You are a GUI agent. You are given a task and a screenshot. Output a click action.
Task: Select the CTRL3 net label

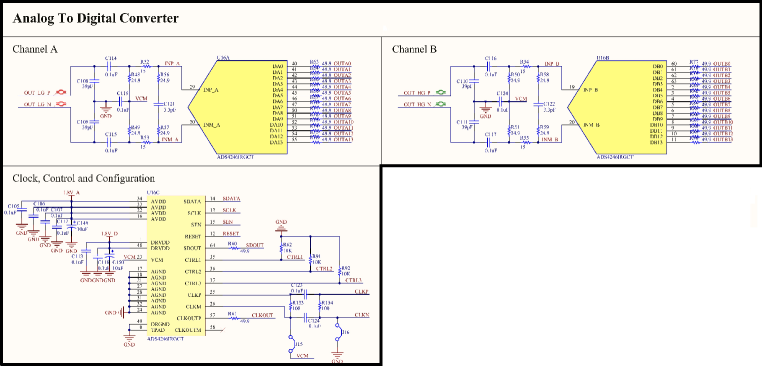(353, 280)
